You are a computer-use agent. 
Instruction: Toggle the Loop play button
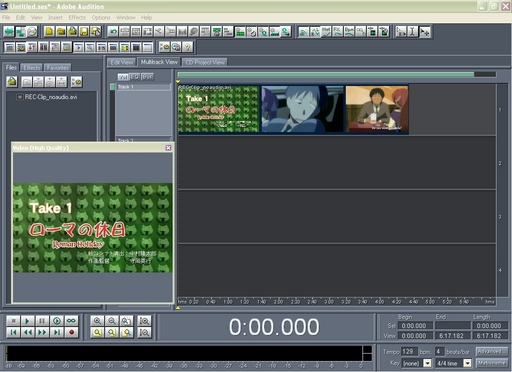point(71,321)
